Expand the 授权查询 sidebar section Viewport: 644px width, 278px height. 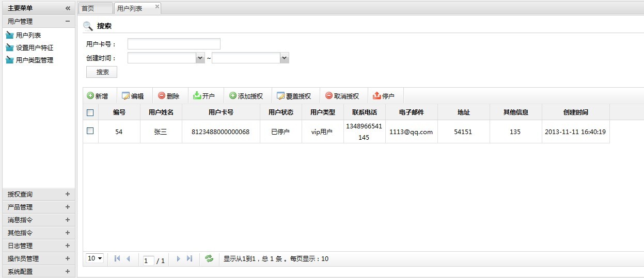tap(67, 194)
